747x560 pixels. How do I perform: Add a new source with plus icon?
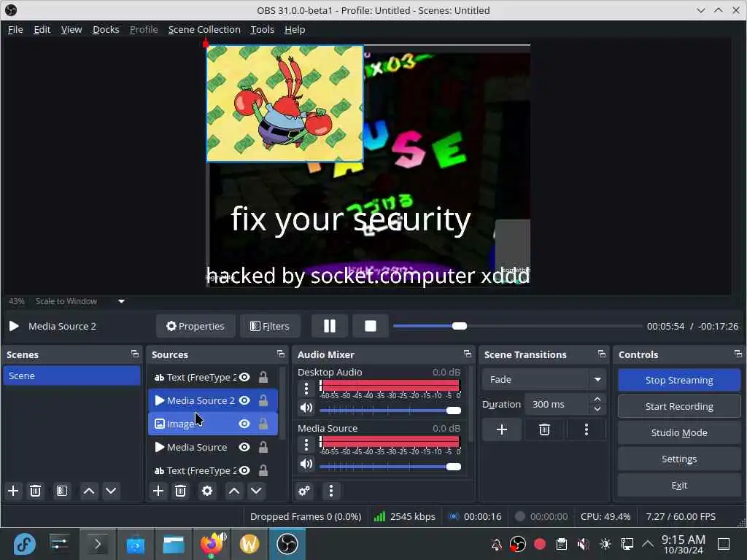pyautogui.click(x=158, y=491)
